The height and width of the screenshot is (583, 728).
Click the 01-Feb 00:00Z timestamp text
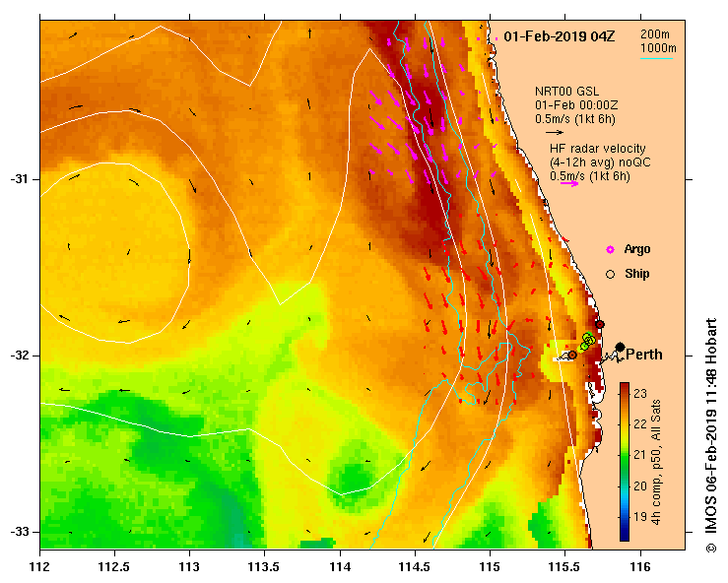coord(576,105)
